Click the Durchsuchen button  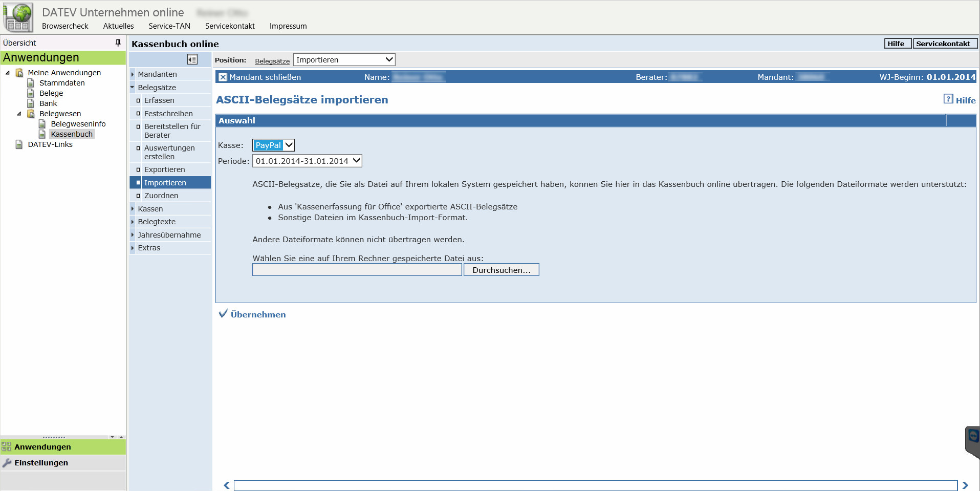501,270
